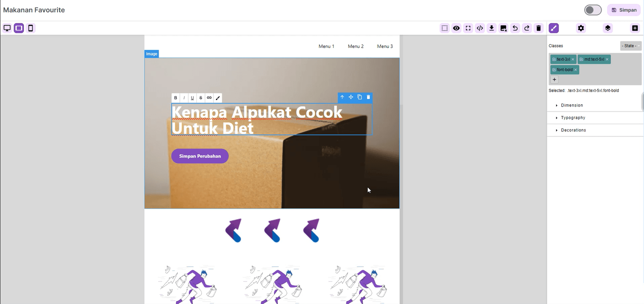Click the eye preview icon

point(456,28)
